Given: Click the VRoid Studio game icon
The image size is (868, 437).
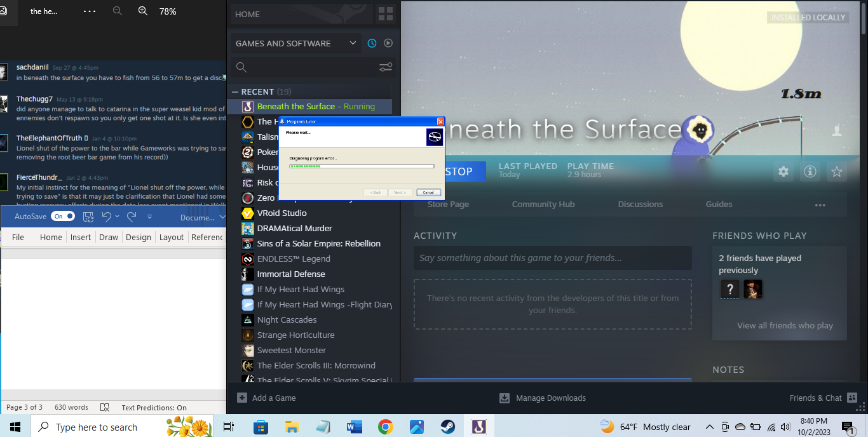Looking at the screenshot, I should tap(248, 213).
